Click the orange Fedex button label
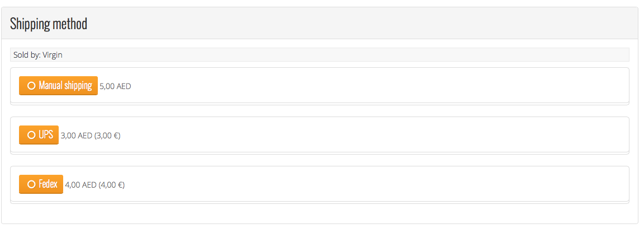The height and width of the screenshot is (228, 644). [x=48, y=184]
